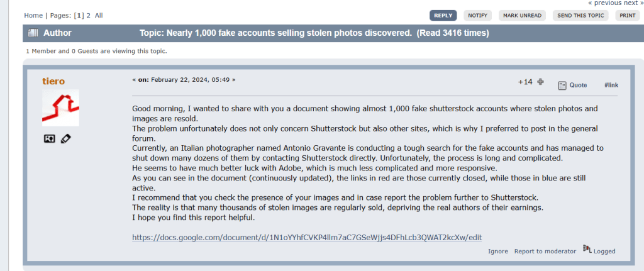Click the plus icon beside +14 score
Screen dimensions: 644x271
pos(540,82)
